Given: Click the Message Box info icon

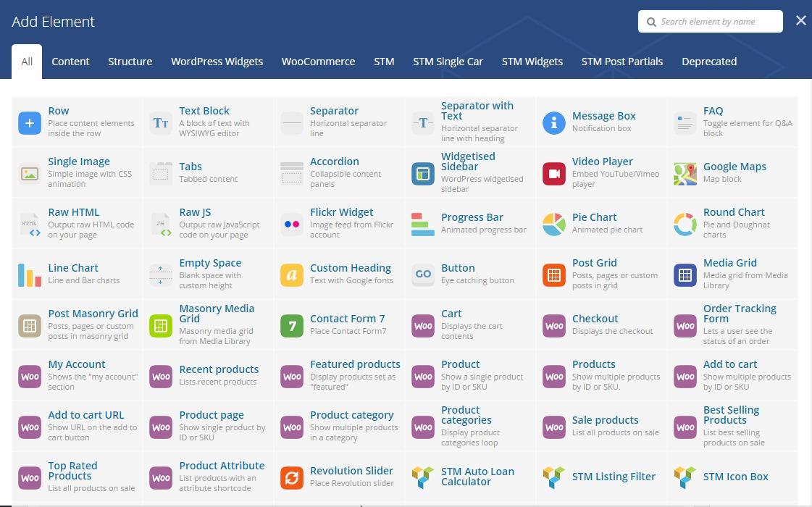Looking at the screenshot, I should 553,123.
